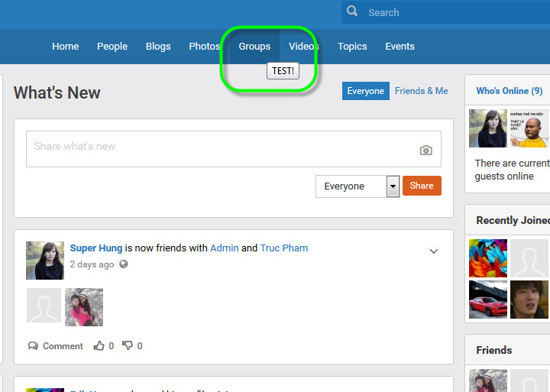Image resolution: width=550 pixels, height=392 pixels.
Task: Click the Share what's new text field
Action: click(222, 147)
